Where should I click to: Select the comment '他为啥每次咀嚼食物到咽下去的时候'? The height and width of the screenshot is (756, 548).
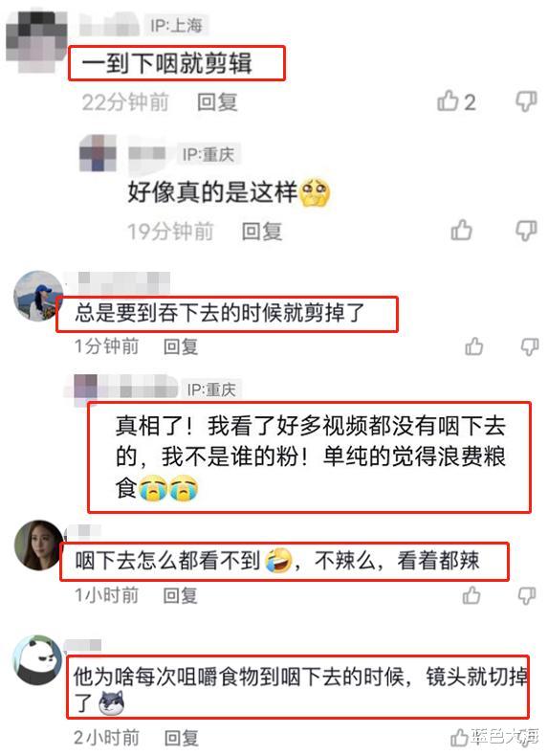(238, 677)
